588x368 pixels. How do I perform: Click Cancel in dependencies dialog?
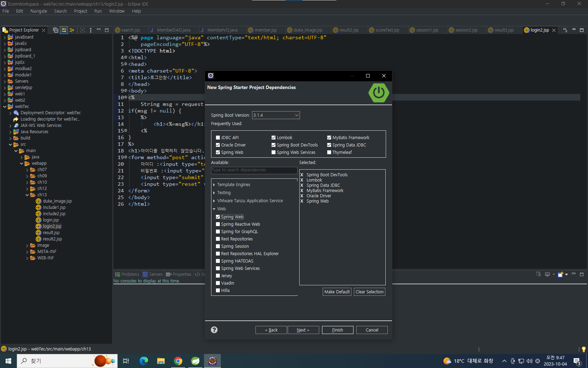[372, 330]
